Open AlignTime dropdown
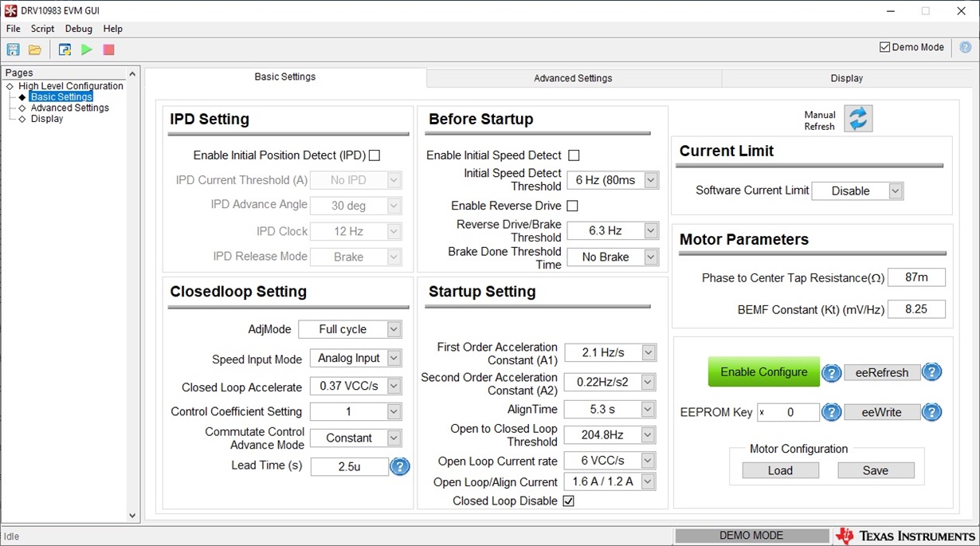The height and width of the screenshot is (546, 980). [x=610, y=409]
